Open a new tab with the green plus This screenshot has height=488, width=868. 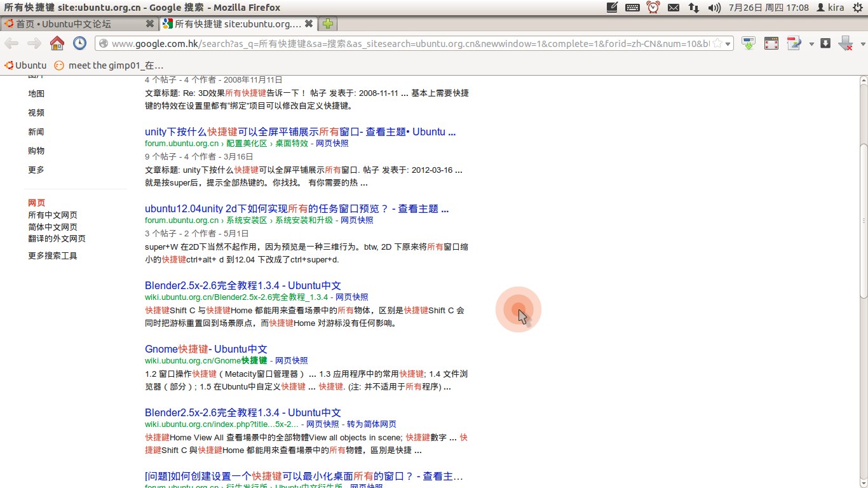[x=327, y=24]
